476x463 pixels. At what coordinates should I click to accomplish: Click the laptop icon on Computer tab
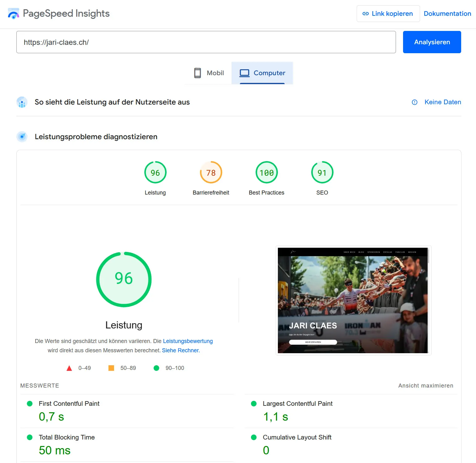[x=244, y=73]
